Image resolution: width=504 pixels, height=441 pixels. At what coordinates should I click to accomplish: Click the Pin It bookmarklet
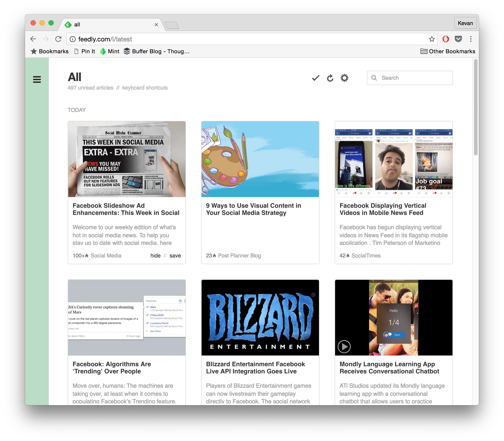click(x=84, y=51)
